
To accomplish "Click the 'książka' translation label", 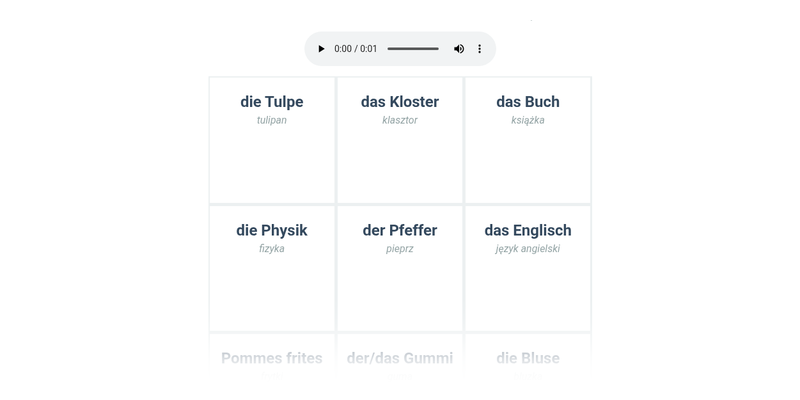I will click(528, 120).
